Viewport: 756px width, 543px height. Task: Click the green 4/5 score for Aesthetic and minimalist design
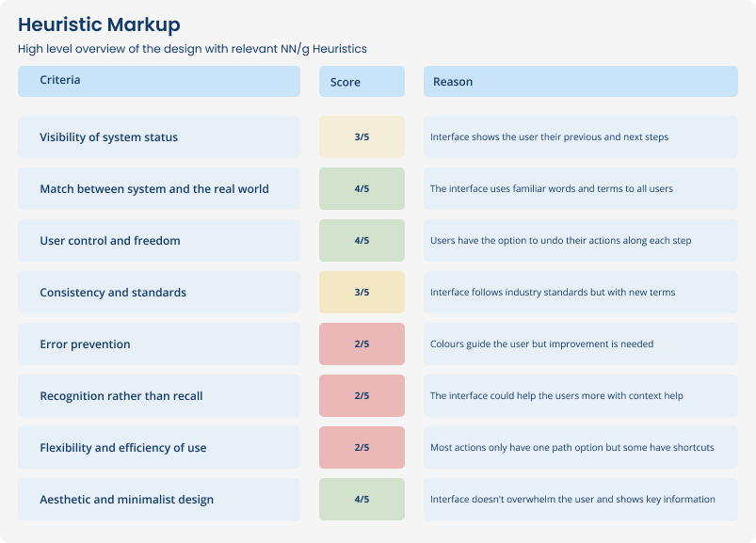(x=362, y=500)
